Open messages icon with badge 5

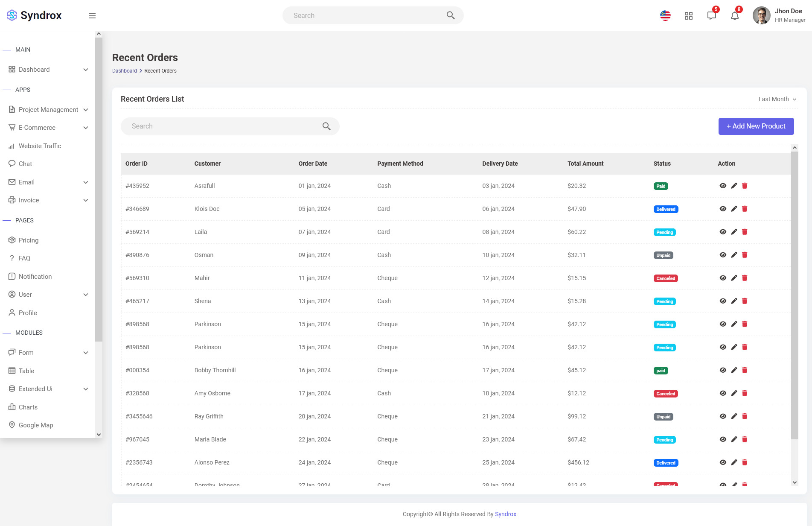point(712,16)
